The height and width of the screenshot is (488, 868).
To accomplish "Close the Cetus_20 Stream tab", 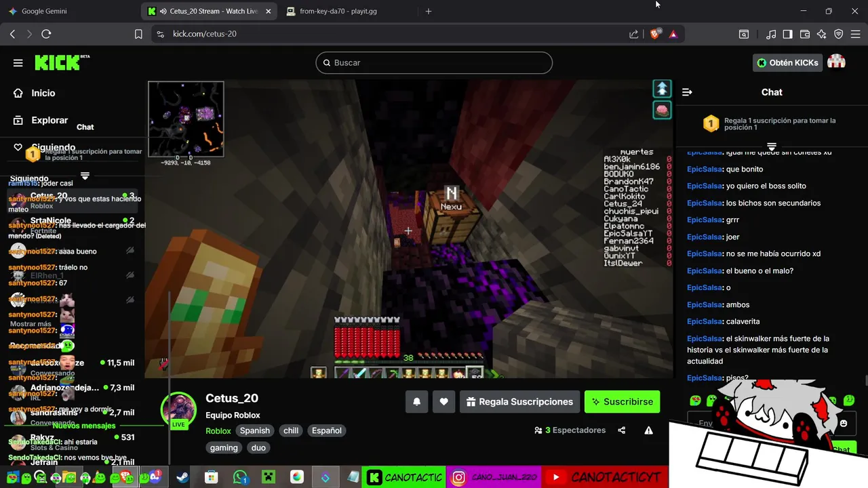I will tap(268, 12).
